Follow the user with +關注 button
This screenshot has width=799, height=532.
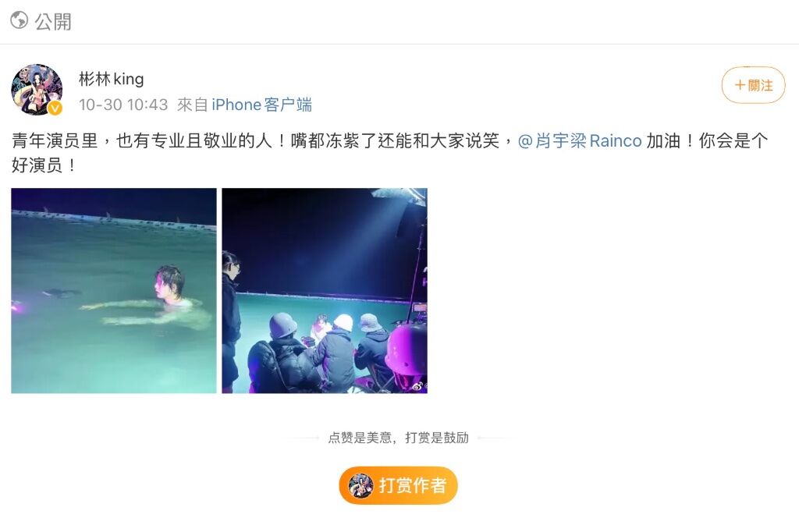click(x=753, y=85)
